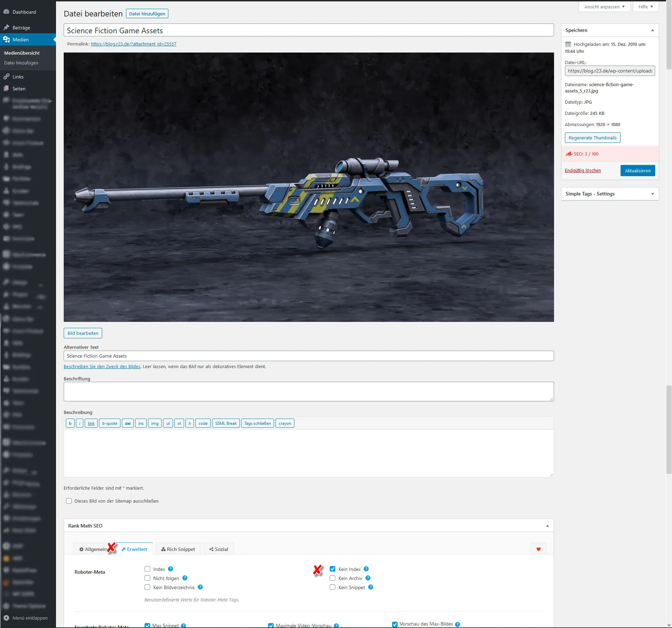Click the red heart icon in Rank Math
This screenshot has height=628, width=672.
pyautogui.click(x=538, y=549)
